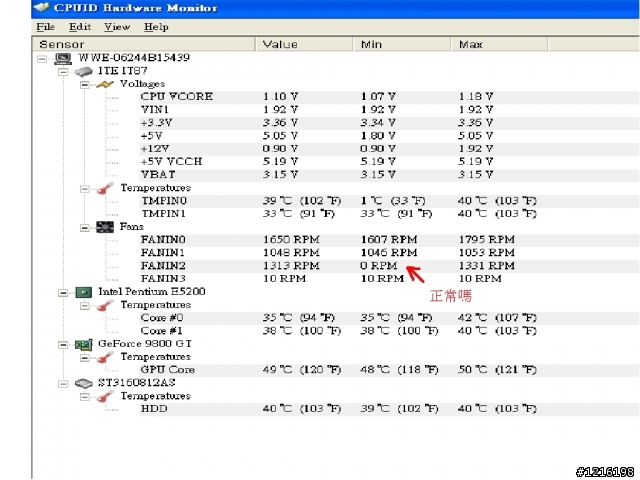Click the thermometer icon under ST3160812AS
Viewport: 640px width, 480px height.
[x=105, y=396]
